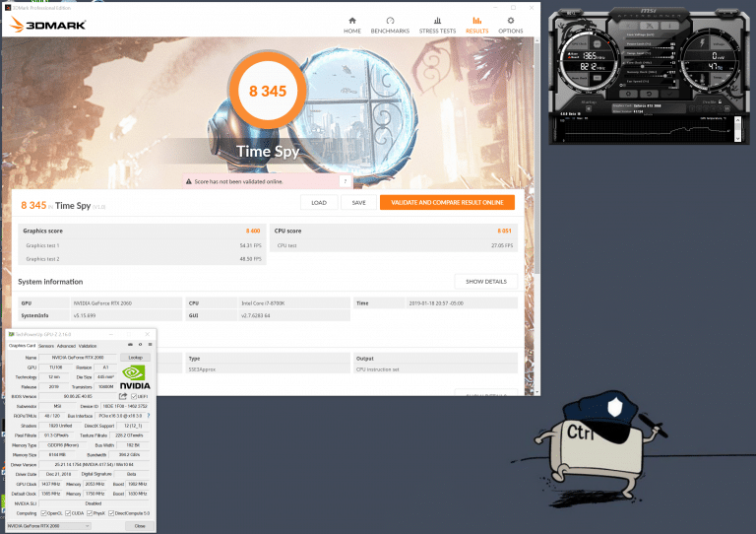Image resolution: width=756 pixels, height=534 pixels.
Task: Click the Graphics test 1 row
Action: 142,245
